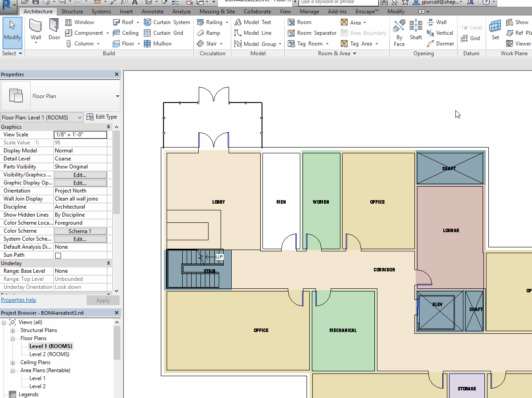Select the opening By Face tool
Screen dimensions: 532x398
coord(399,33)
